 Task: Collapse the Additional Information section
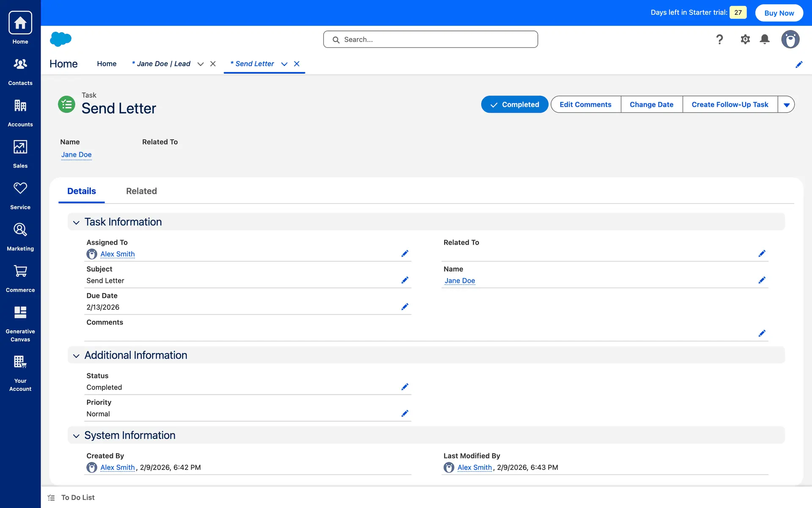(76, 356)
